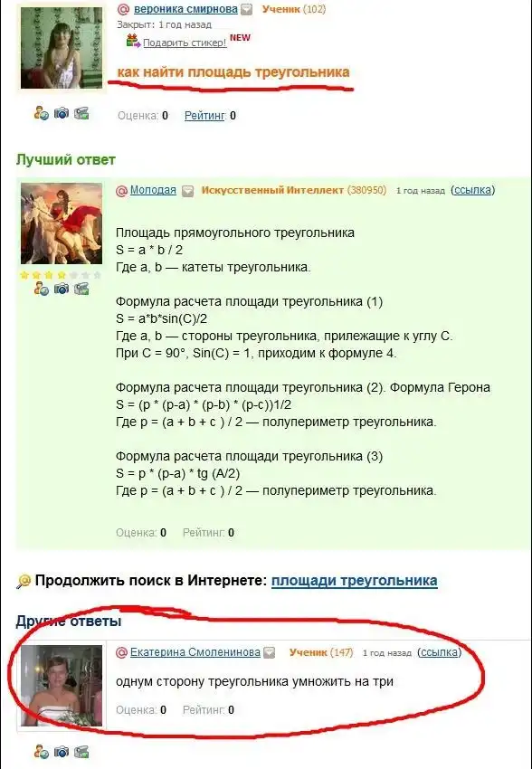Open Екатерина Смоленинова's avatar thumbnail

click(x=62, y=686)
